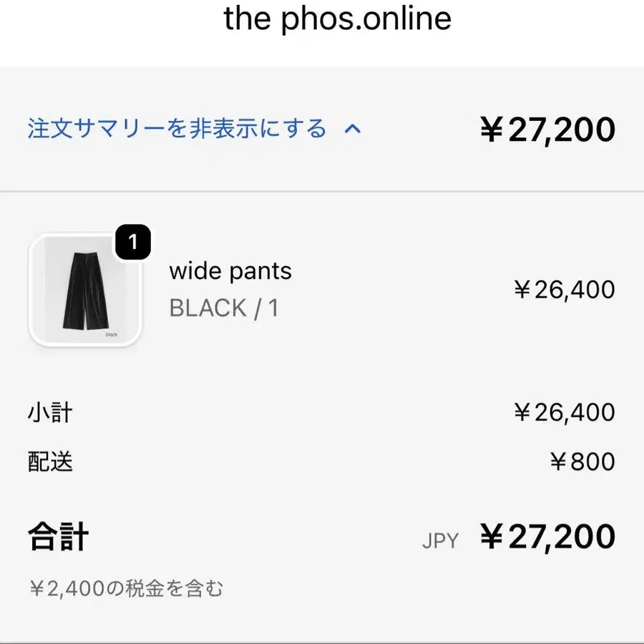Click the 'BLACK / 1' variant text
The width and height of the screenshot is (644, 644).
[224, 308]
